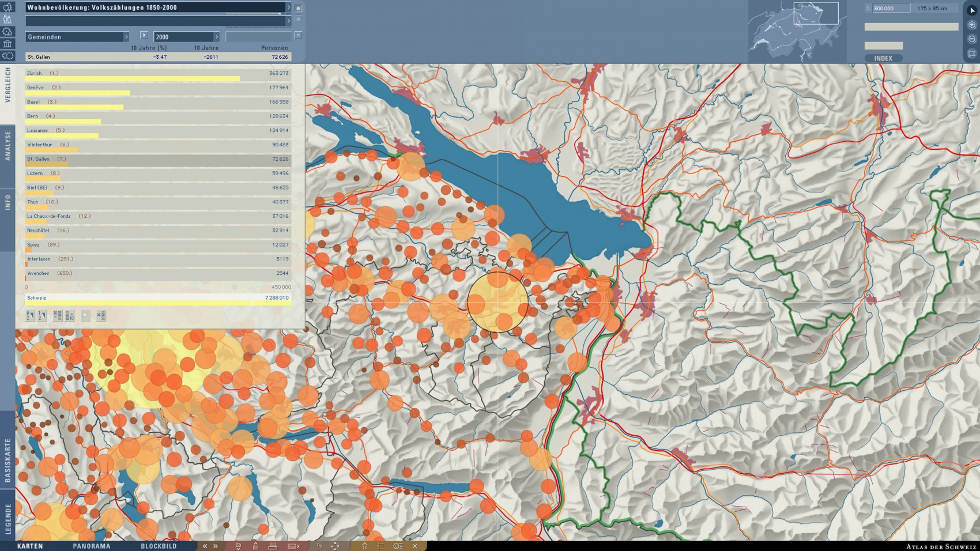Click the large St. Gallen circle on map

point(497,301)
